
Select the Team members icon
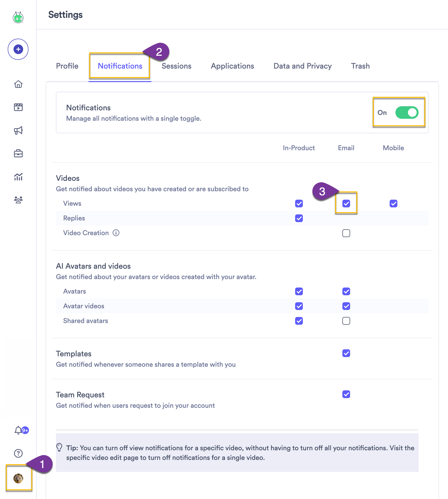[x=19, y=200]
